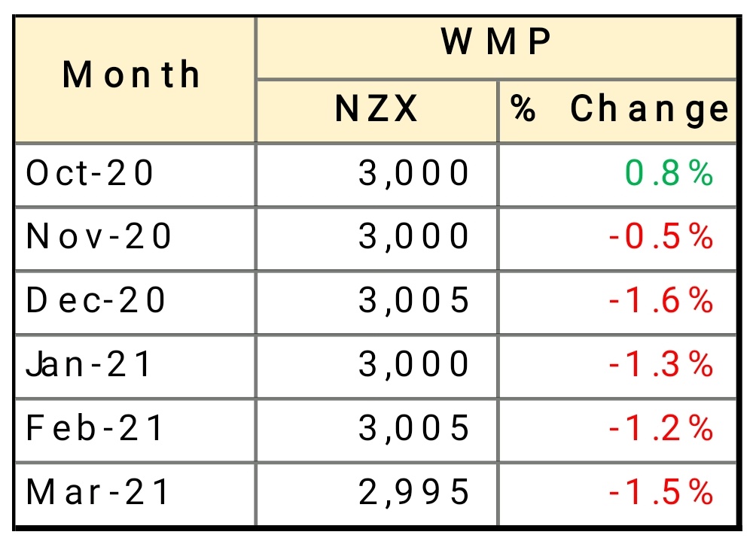Viewport: 756px width, 544px height.
Task: Select the Jan-21 row label
Action: coord(90,365)
